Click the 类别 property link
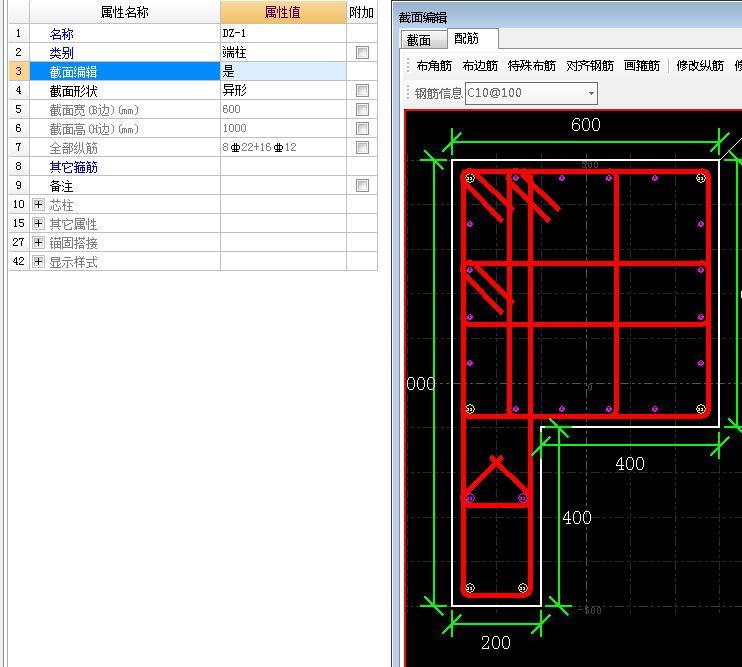Viewport: 742px width, 667px height. 62,53
